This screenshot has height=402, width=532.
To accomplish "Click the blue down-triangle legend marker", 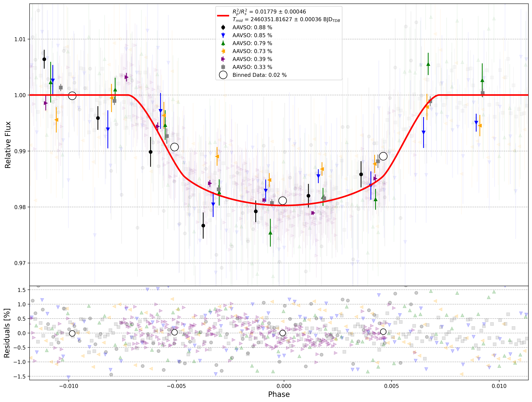I will tap(223, 35).
